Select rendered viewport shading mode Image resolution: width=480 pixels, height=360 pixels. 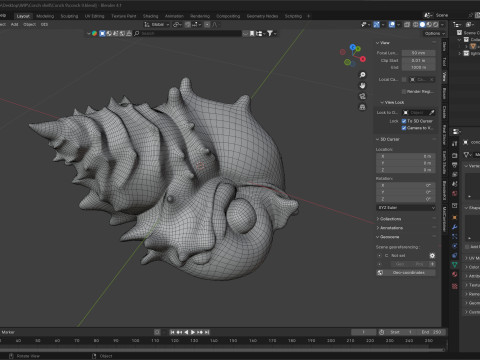click(435, 24)
